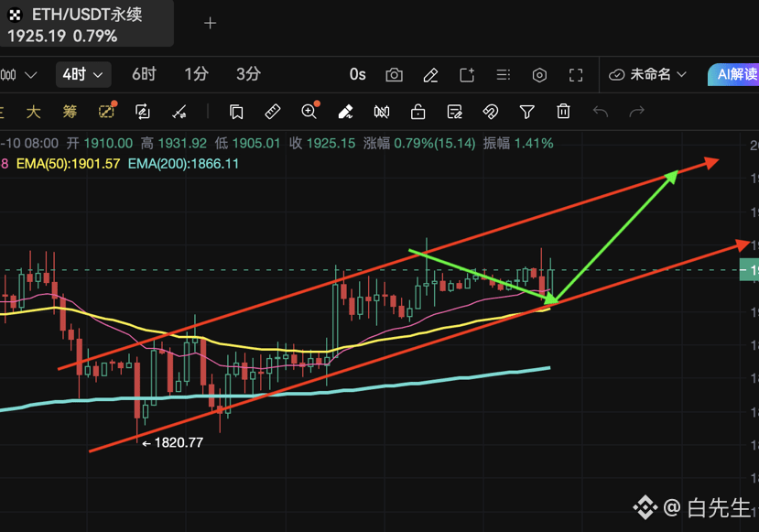Screen dimensions: 759x532
Task: Switch to the 1分 timeframe
Action: pos(196,74)
